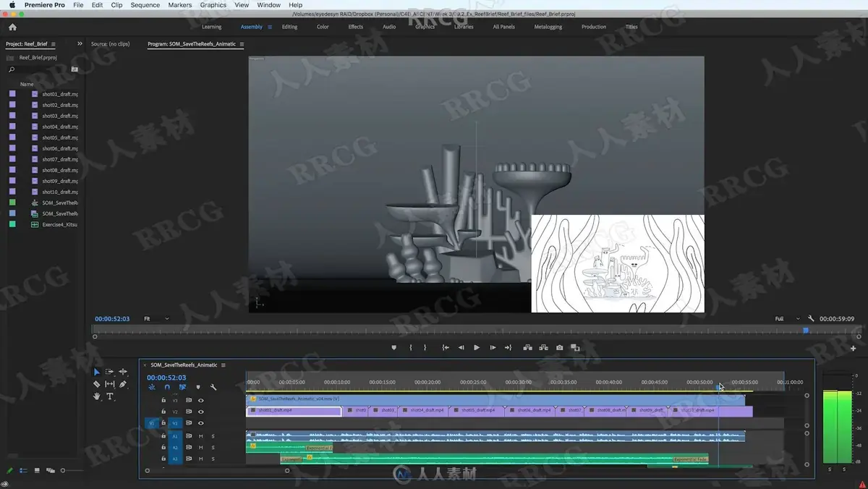Play the program monitor

tap(477, 347)
